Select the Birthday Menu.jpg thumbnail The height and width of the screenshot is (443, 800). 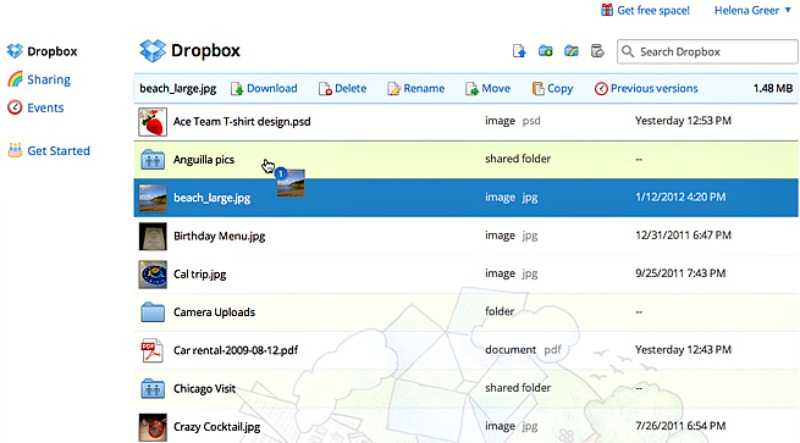pyautogui.click(x=152, y=236)
